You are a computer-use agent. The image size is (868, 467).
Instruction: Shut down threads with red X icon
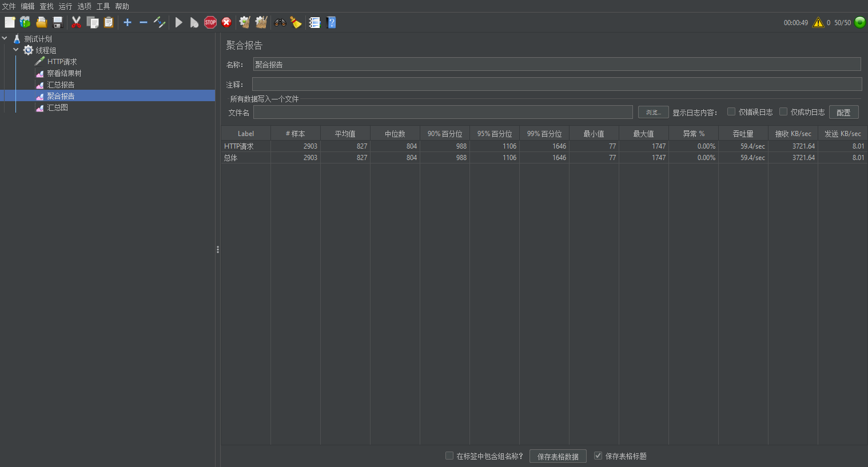point(226,22)
